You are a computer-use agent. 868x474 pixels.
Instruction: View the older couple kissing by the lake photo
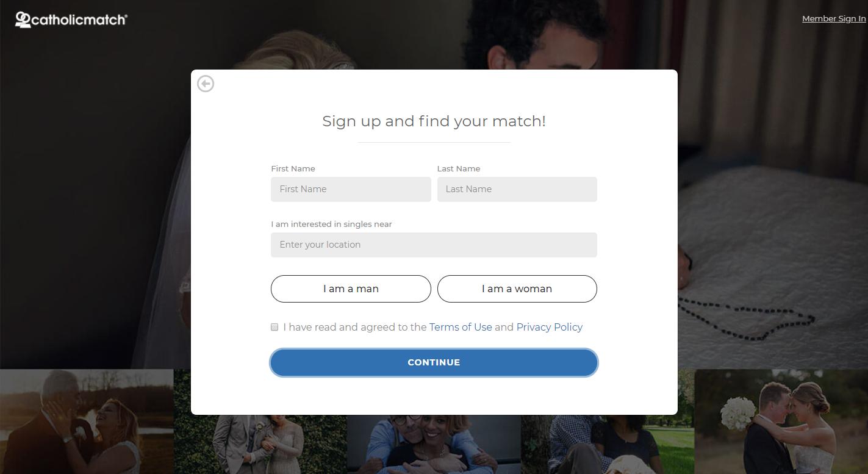pos(87,422)
